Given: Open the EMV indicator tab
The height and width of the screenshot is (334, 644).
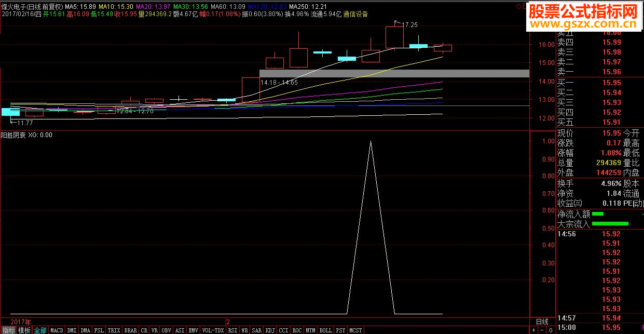Looking at the screenshot, I should tap(194, 330).
